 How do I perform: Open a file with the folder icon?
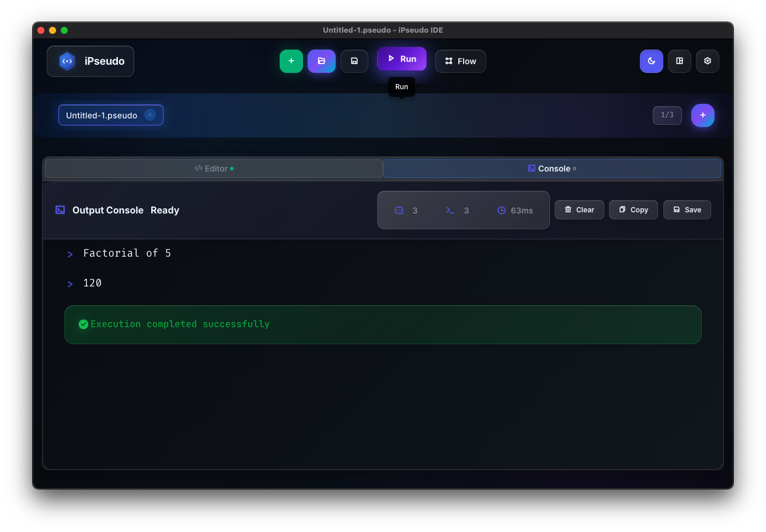(322, 61)
